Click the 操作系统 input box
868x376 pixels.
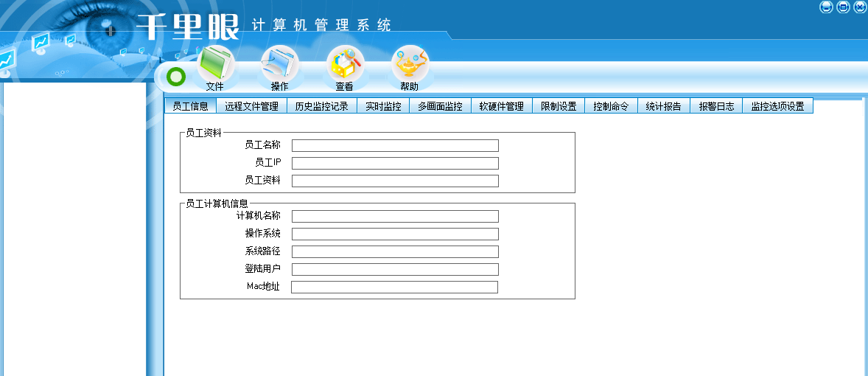tap(395, 234)
